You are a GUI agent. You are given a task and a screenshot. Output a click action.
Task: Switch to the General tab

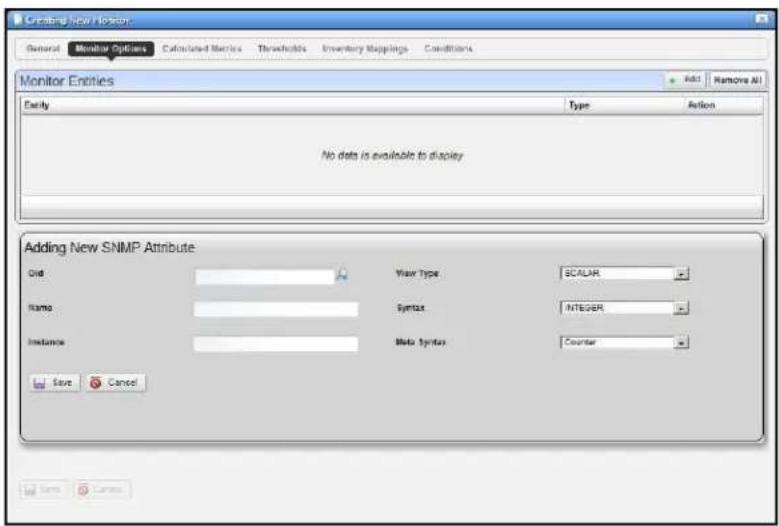pyautogui.click(x=43, y=49)
